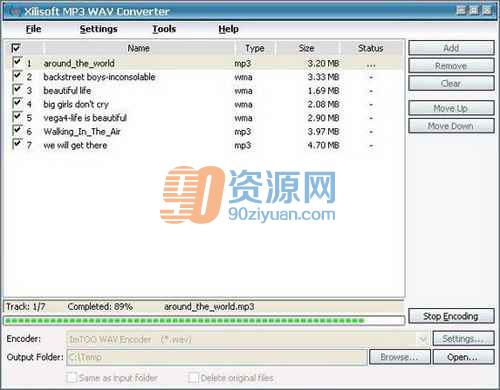Select the beautiful life track name
Screen dimensions: 500x390
(67, 91)
